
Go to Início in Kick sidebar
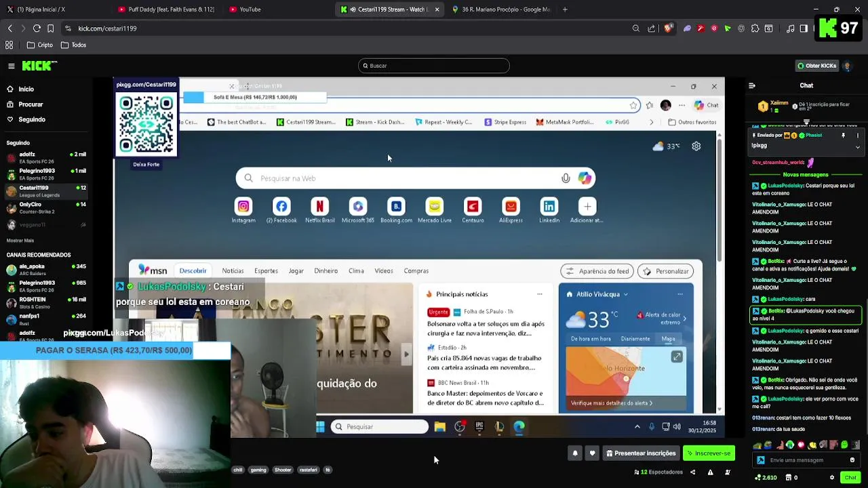click(26, 89)
